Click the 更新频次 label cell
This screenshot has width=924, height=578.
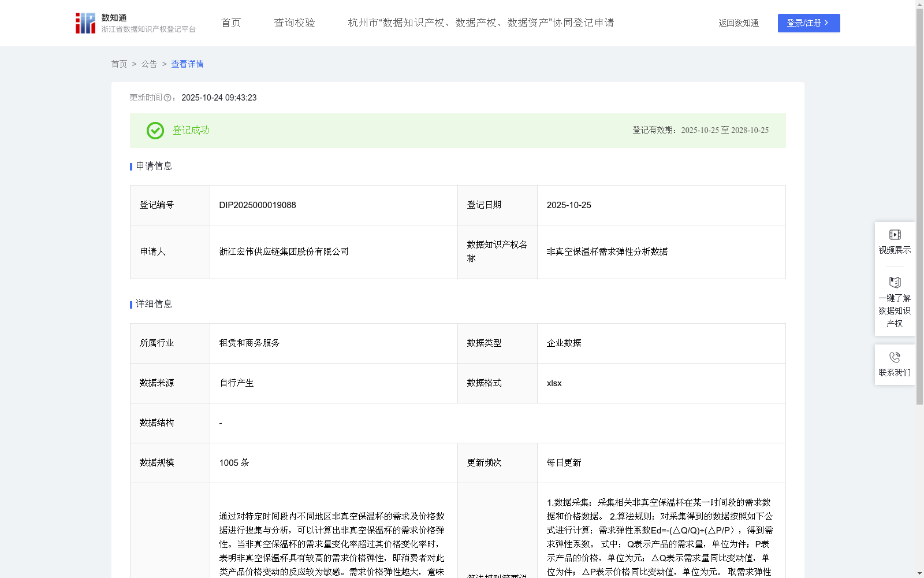497,463
